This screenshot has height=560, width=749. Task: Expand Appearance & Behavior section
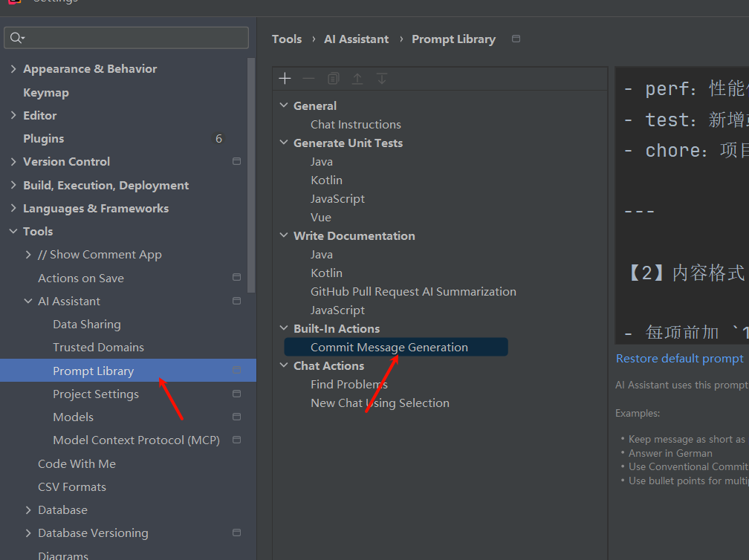coord(13,69)
